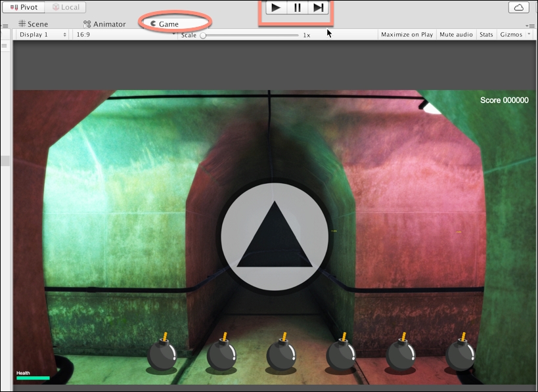Click the third bomb from the left

[x=281, y=353]
